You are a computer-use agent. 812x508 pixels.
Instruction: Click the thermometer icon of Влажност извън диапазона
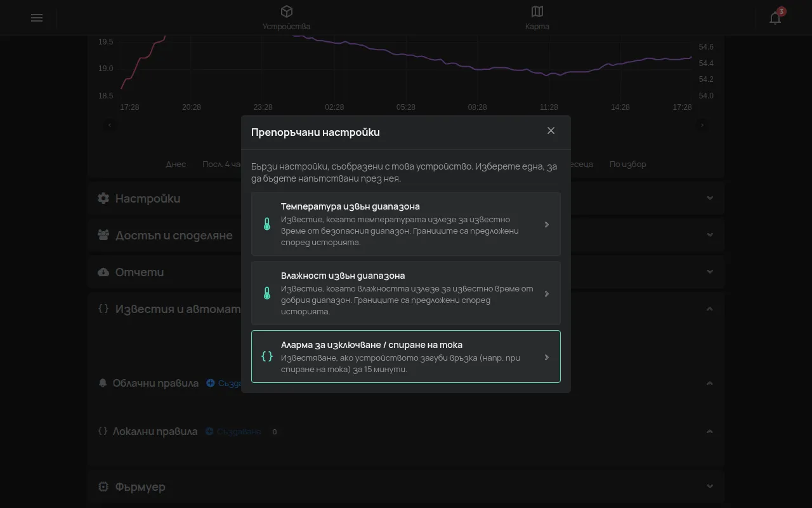coord(267,293)
